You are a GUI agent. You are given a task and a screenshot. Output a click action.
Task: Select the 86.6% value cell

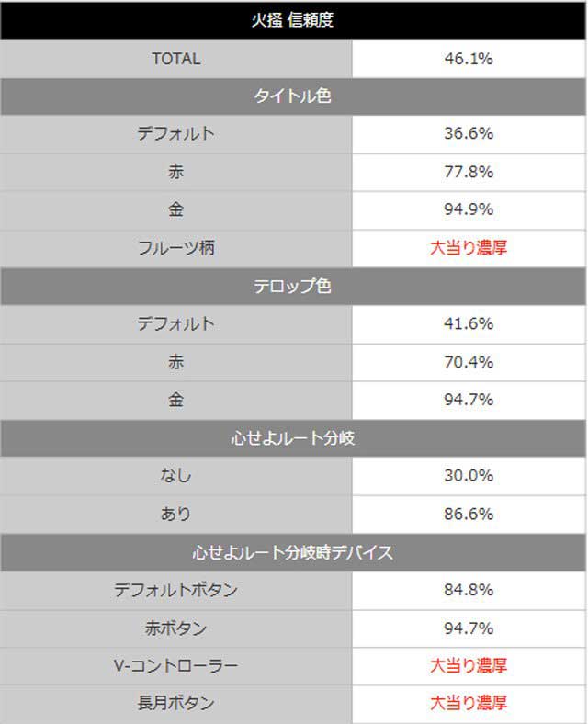click(x=469, y=514)
